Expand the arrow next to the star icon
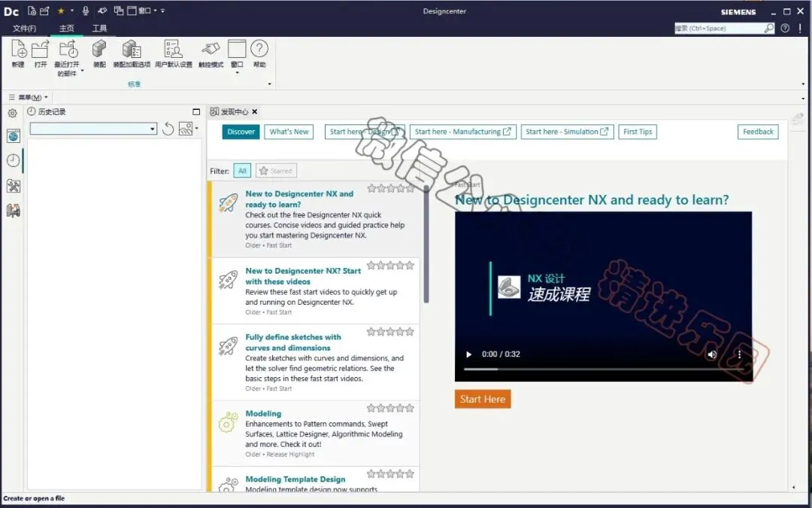Image resolution: width=812 pixels, height=508 pixels. click(x=72, y=11)
